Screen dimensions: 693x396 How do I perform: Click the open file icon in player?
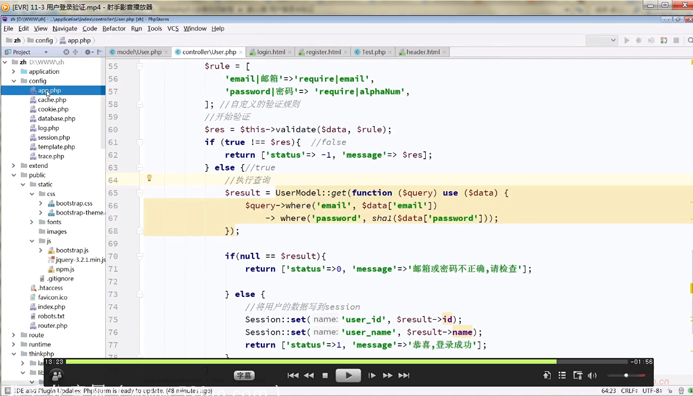pyautogui.click(x=547, y=375)
